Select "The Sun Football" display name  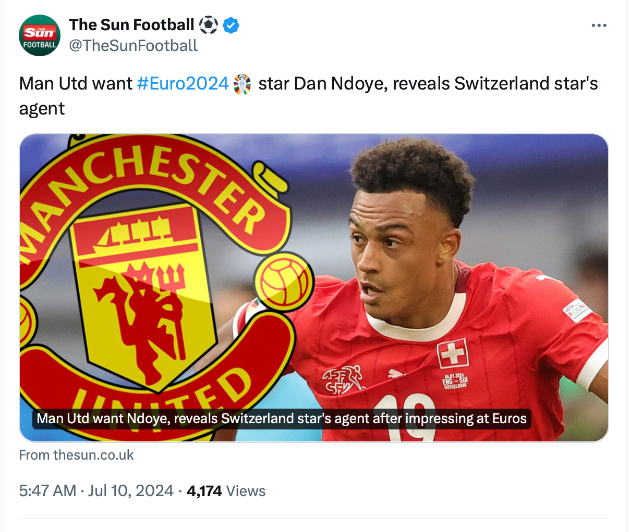[x=130, y=24]
